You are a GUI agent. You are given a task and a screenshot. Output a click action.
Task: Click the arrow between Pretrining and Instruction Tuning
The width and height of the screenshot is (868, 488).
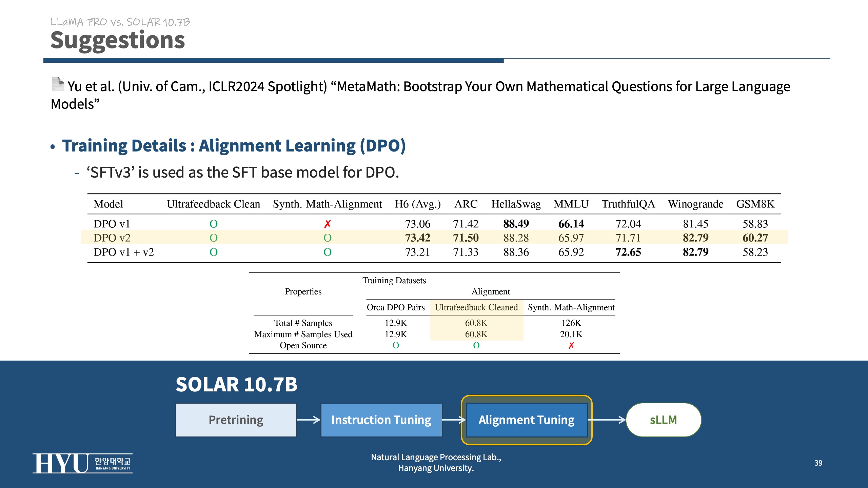(x=308, y=420)
